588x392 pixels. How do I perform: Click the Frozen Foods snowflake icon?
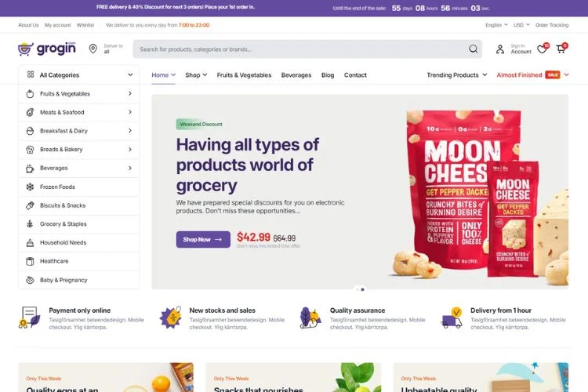(x=30, y=187)
